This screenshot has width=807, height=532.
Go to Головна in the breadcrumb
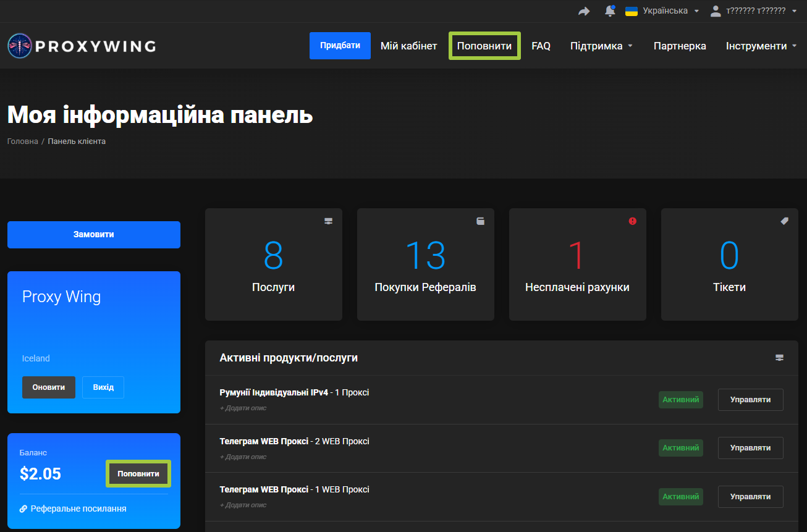tap(22, 141)
